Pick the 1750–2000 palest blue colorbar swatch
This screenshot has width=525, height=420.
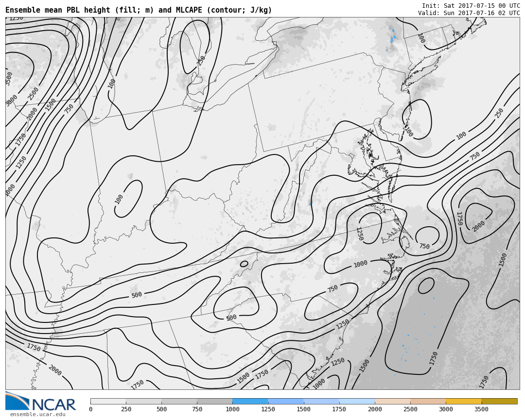(357, 401)
